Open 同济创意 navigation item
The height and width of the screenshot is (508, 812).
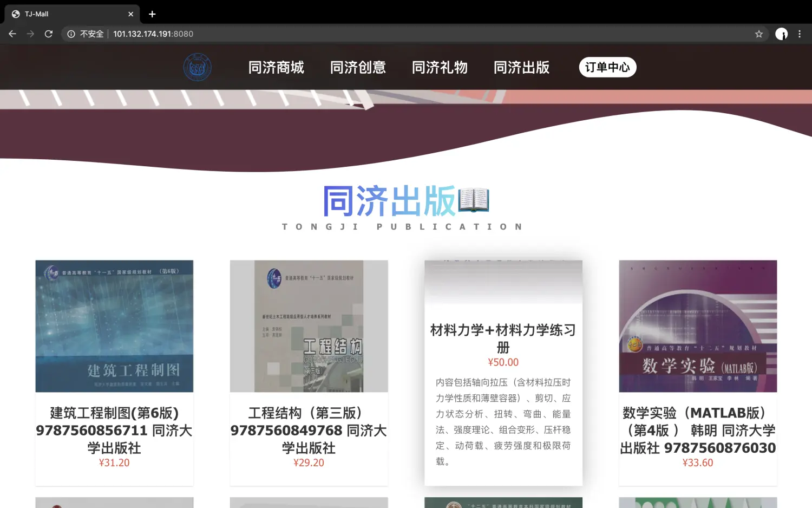pyautogui.click(x=358, y=67)
